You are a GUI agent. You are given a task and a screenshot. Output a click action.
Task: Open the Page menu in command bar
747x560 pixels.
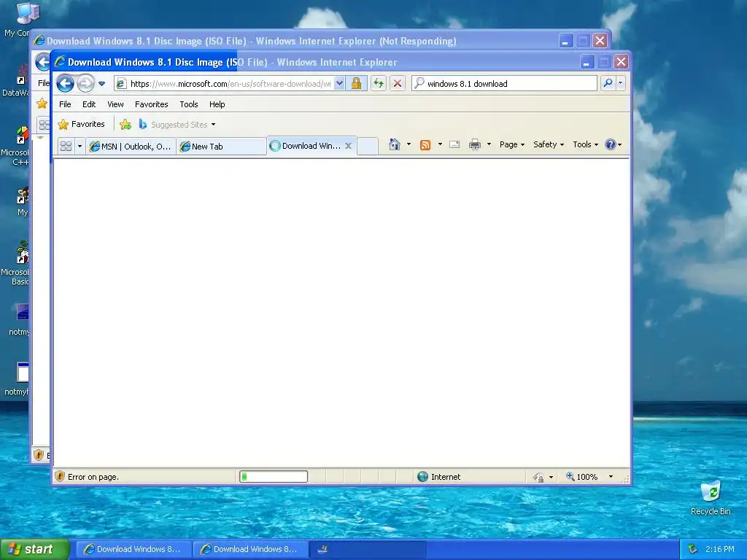click(x=511, y=144)
